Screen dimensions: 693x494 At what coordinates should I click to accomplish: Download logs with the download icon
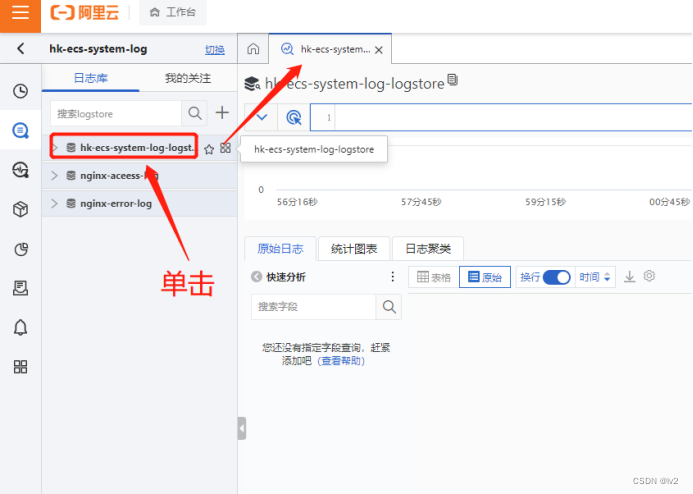(629, 277)
